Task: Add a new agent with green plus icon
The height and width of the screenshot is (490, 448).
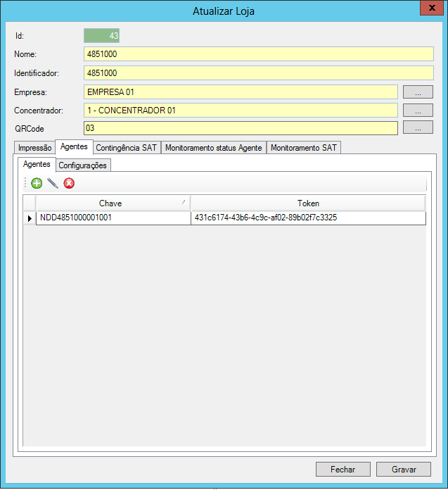Action: (x=37, y=183)
